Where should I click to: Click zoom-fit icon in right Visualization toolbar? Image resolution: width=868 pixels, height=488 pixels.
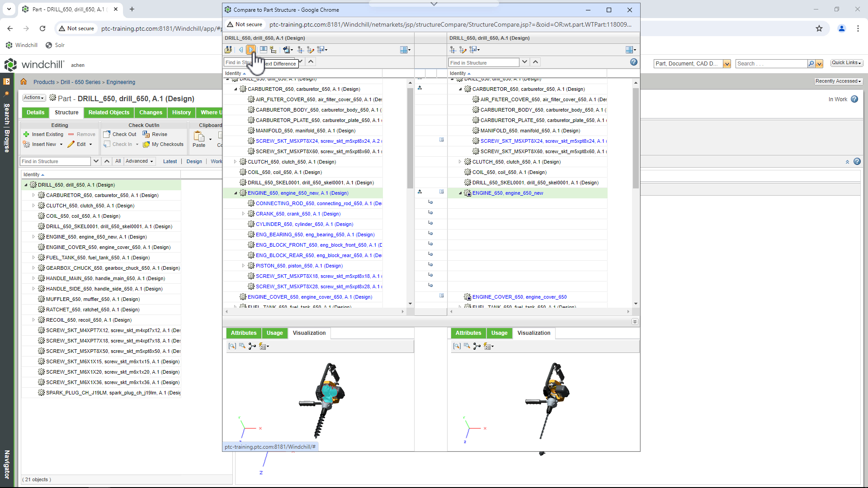tap(457, 346)
